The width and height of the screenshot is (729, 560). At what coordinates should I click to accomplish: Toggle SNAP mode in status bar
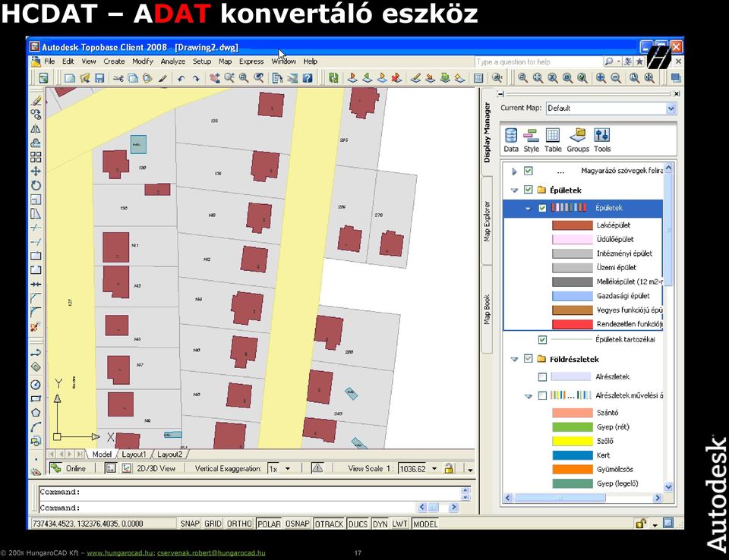click(x=190, y=524)
